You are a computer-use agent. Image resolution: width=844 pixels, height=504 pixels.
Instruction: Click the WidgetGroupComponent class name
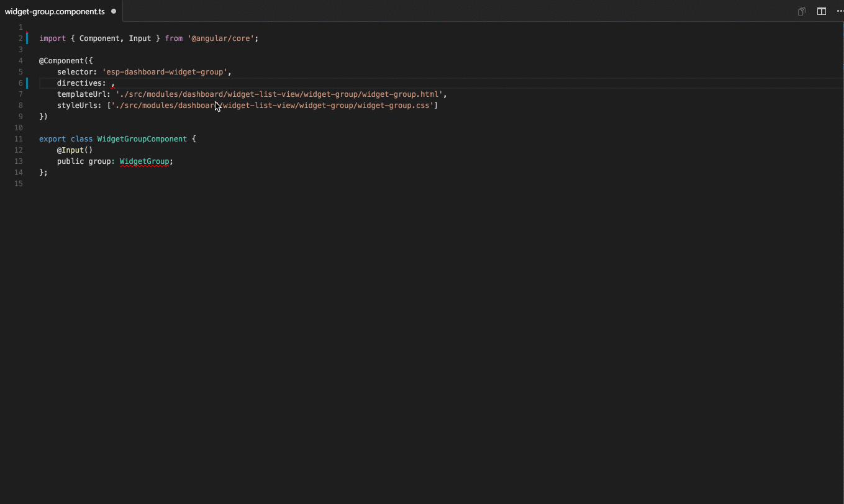(x=142, y=138)
